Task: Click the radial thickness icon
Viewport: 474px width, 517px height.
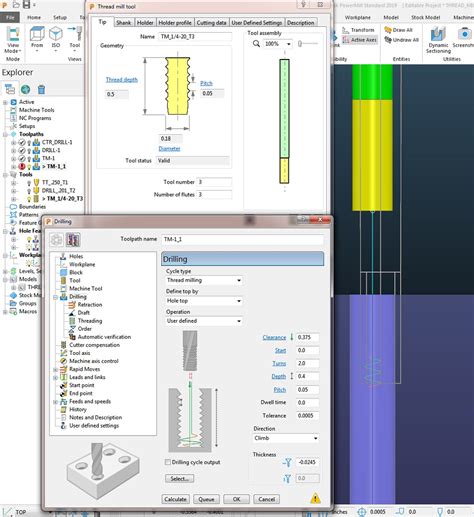Action: (x=287, y=462)
